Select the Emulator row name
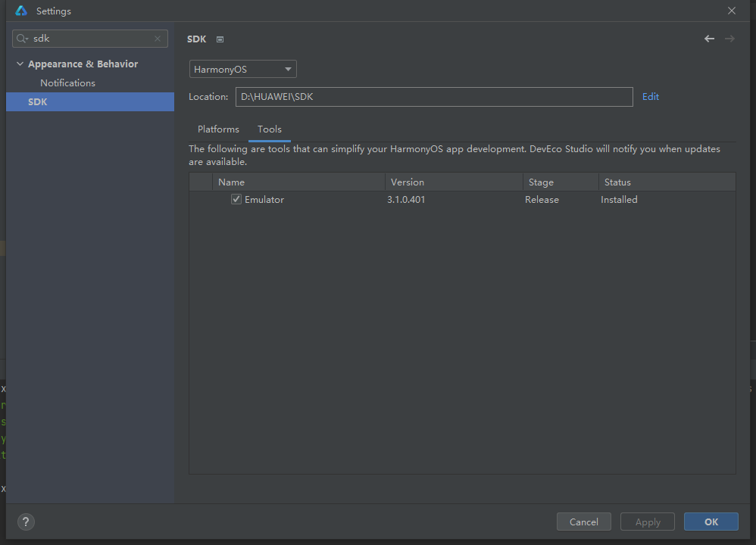Image resolution: width=756 pixels, height=545 pixels. click(x=264, y=200)
